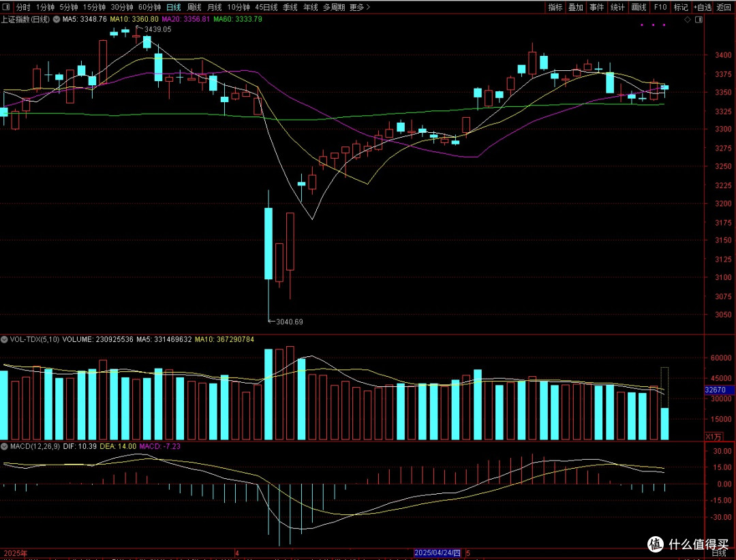Image resolution: width=736 pixels, height=560 pixels.
Task: Click the 60000 volume axis label
Action: (x=720, y=358)
